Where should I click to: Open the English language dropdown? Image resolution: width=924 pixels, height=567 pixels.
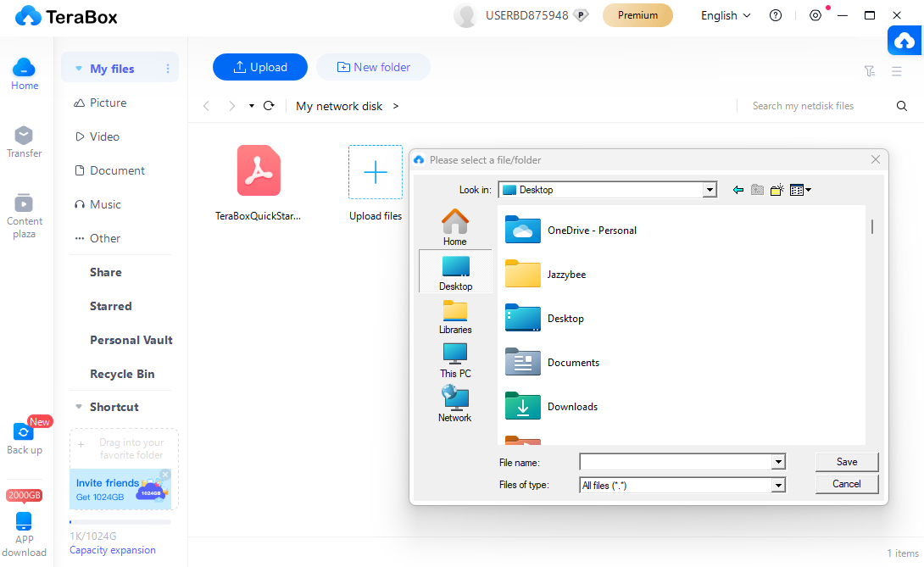[x=726, y=16]
